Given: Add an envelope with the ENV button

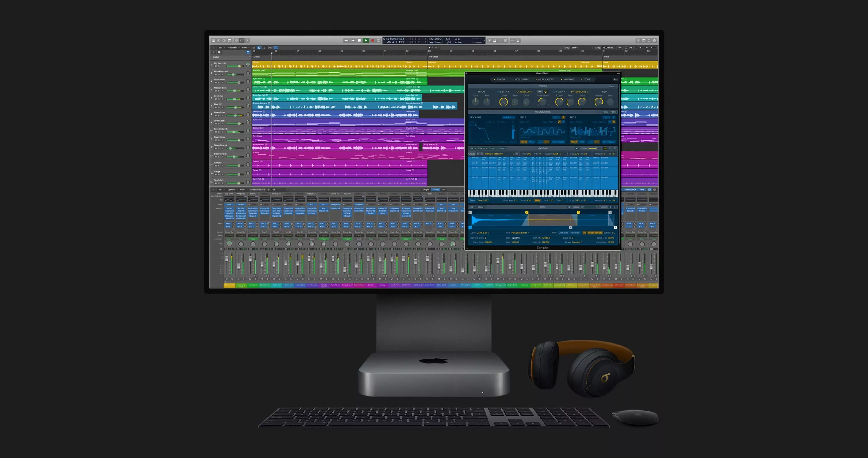Looking at the screenshot, I should [605, 112].
